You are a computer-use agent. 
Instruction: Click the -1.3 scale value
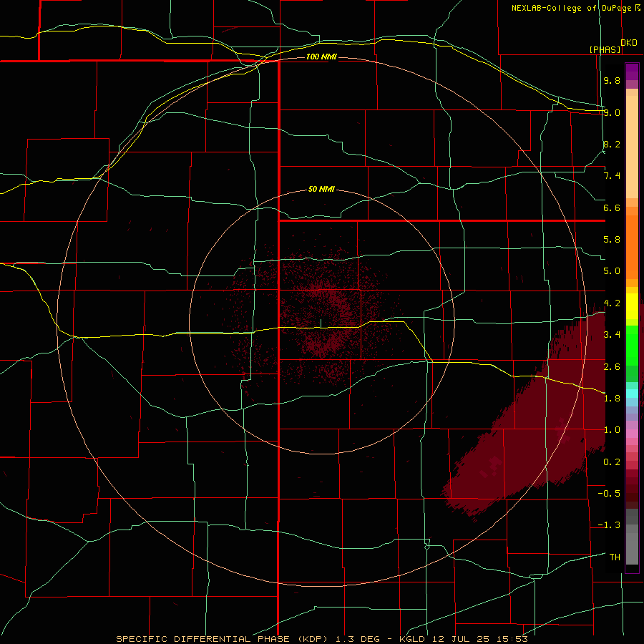click(609, 525)
